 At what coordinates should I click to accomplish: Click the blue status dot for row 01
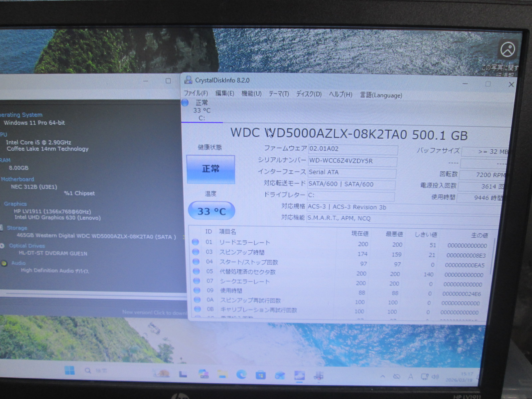point(196,242)
